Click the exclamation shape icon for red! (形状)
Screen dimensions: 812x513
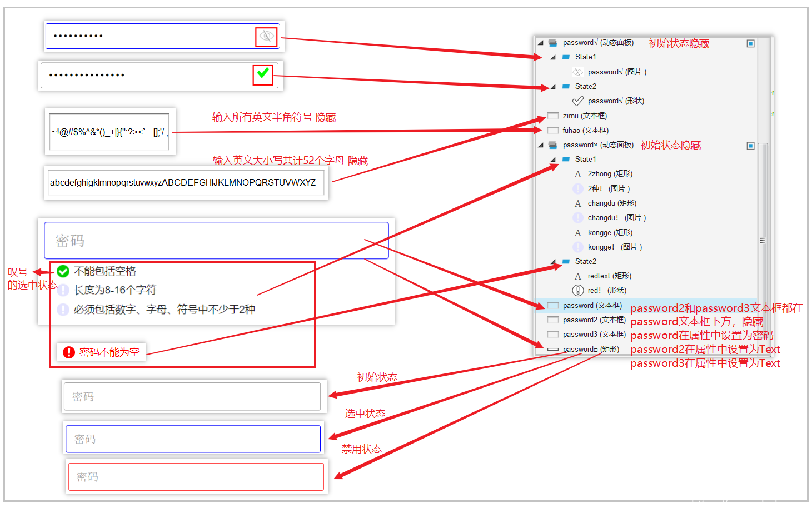click(x=578, y=291)
